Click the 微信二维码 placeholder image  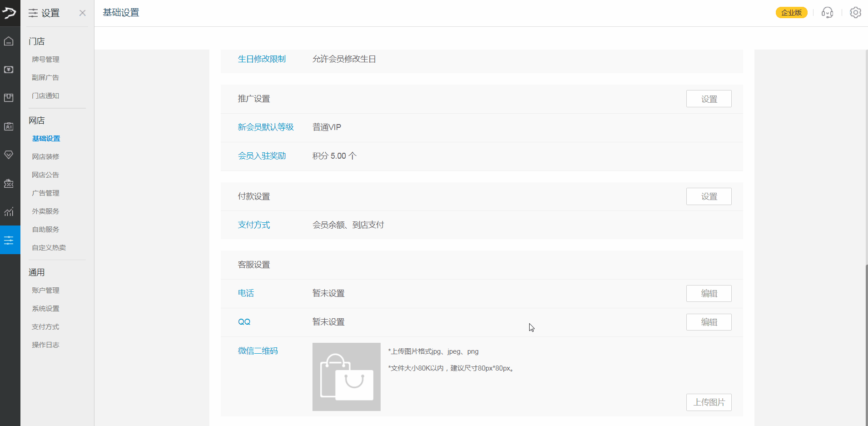pos(346,377)
